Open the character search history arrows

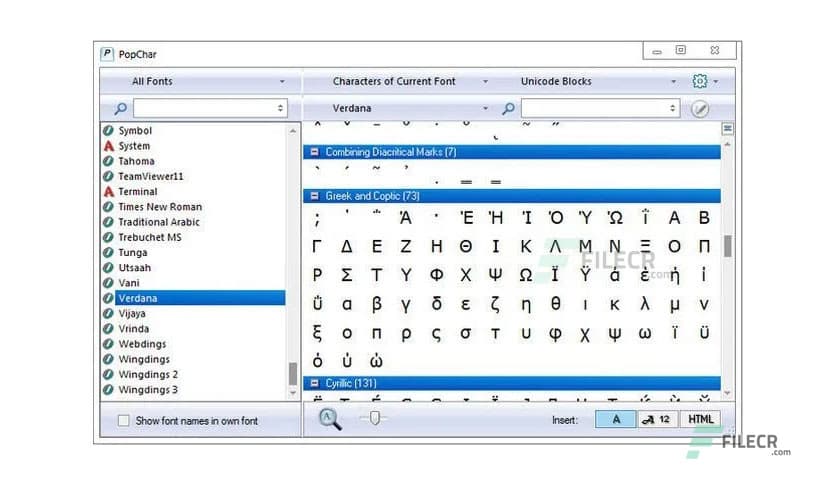[672, 108]
